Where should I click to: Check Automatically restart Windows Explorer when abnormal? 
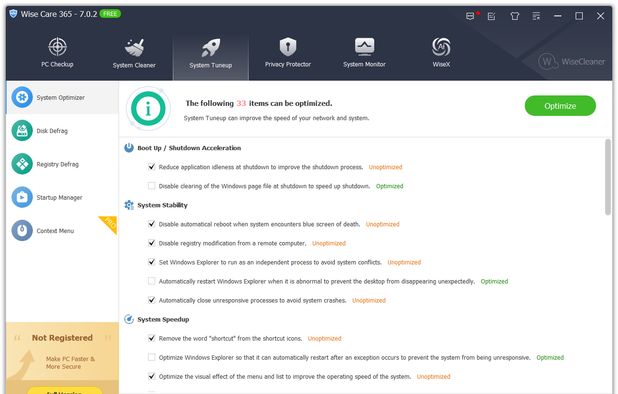151,281
